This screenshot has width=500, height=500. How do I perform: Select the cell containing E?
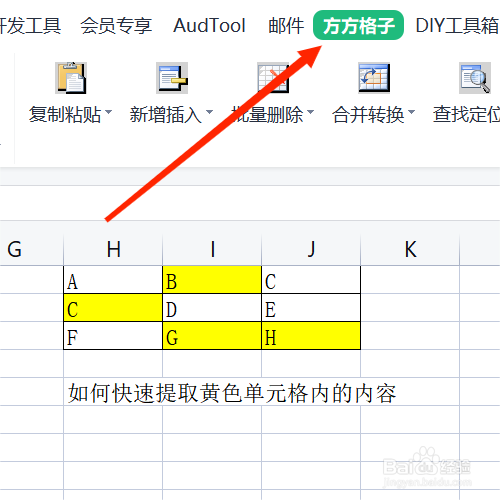click(311, 308)
